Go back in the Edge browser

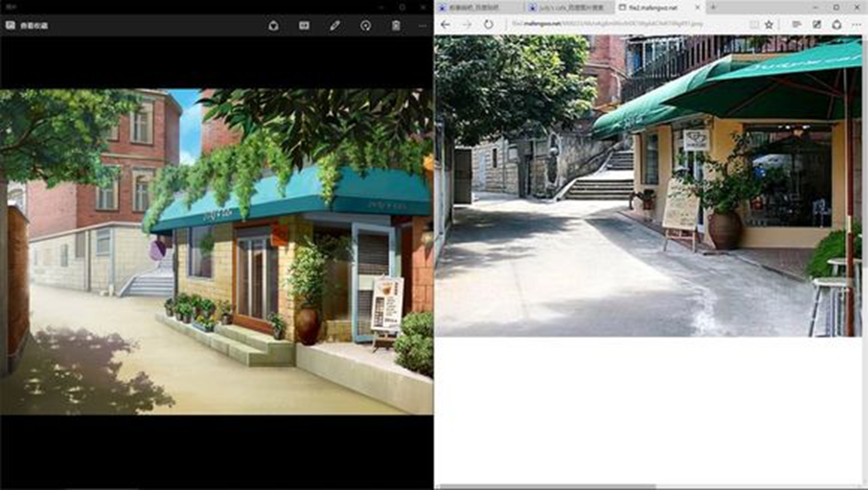tap(445, 24)
